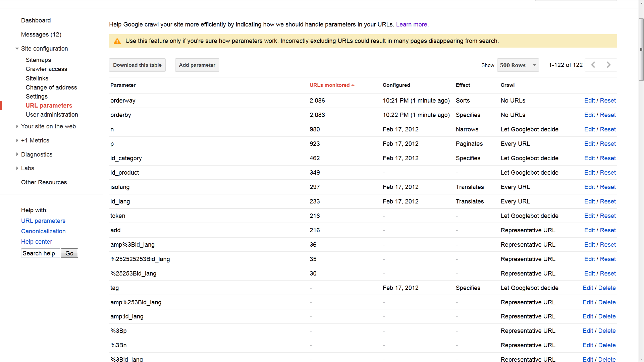
Task: Go to the next page with the right arrow
Action: (609, 65)
